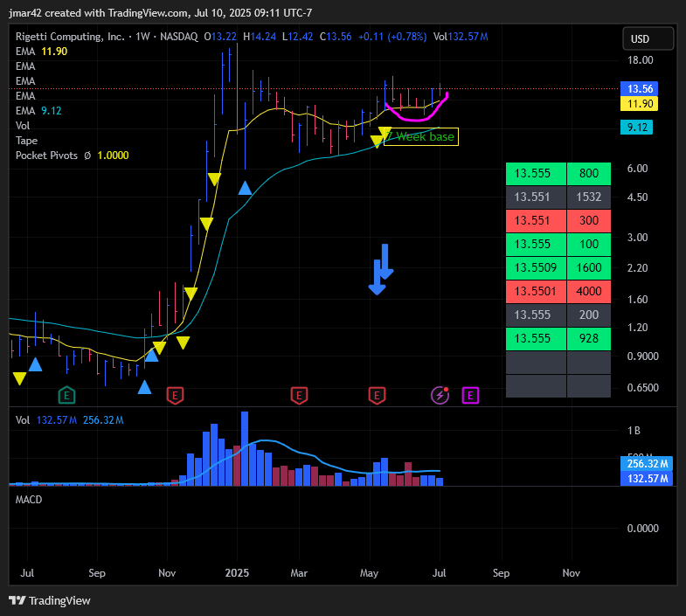Click red earnings E marker near May
Screen dimensions: 686x616
pos(377,396)
